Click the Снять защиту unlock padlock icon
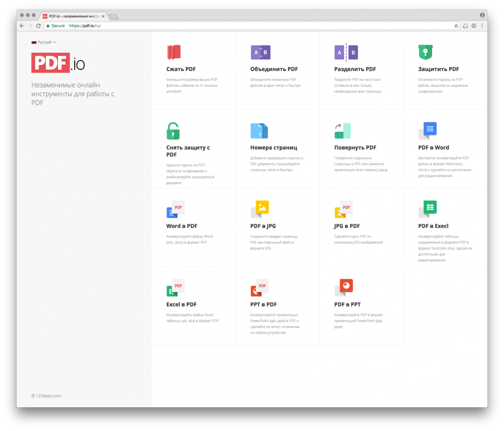 tap(173, 131)
